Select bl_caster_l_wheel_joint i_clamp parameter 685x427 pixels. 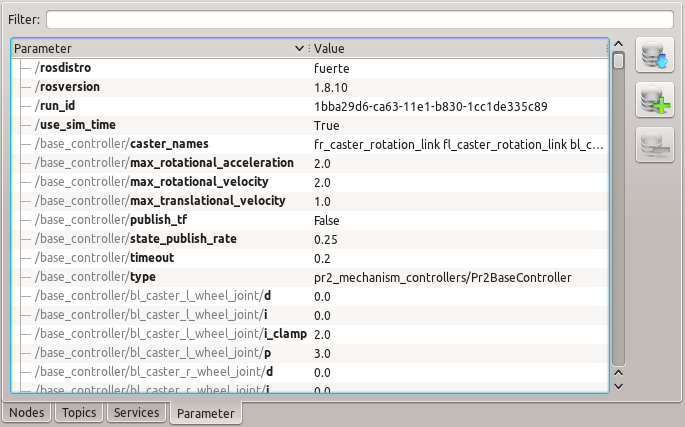[150, 334]
